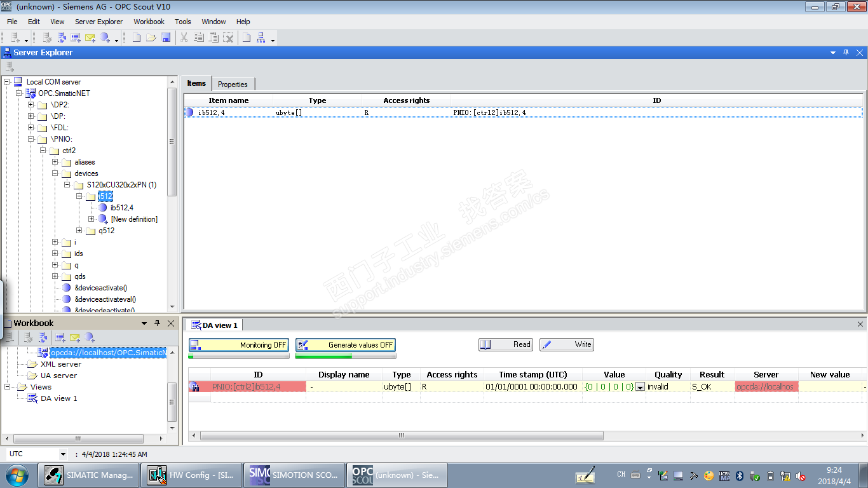Switch to HW Config in the taskbar
Screen dimensions: 868x488
190,475
